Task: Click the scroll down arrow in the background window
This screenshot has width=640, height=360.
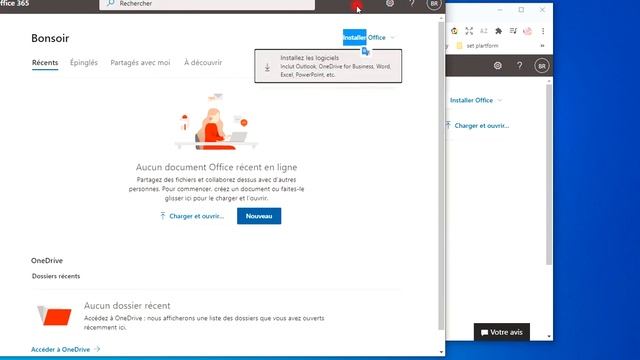Action: [x=549, y=336]
